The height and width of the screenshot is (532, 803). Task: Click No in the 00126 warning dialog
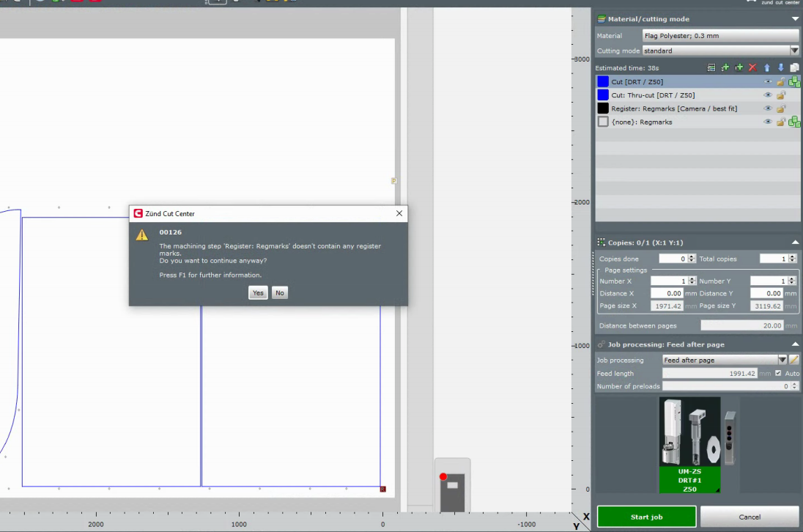click(280, 293)
